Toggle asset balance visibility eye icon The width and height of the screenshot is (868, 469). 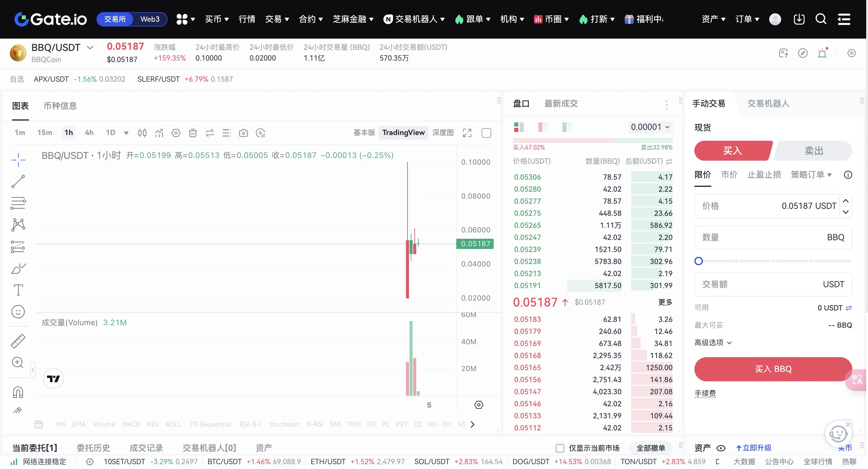(721, 448)
